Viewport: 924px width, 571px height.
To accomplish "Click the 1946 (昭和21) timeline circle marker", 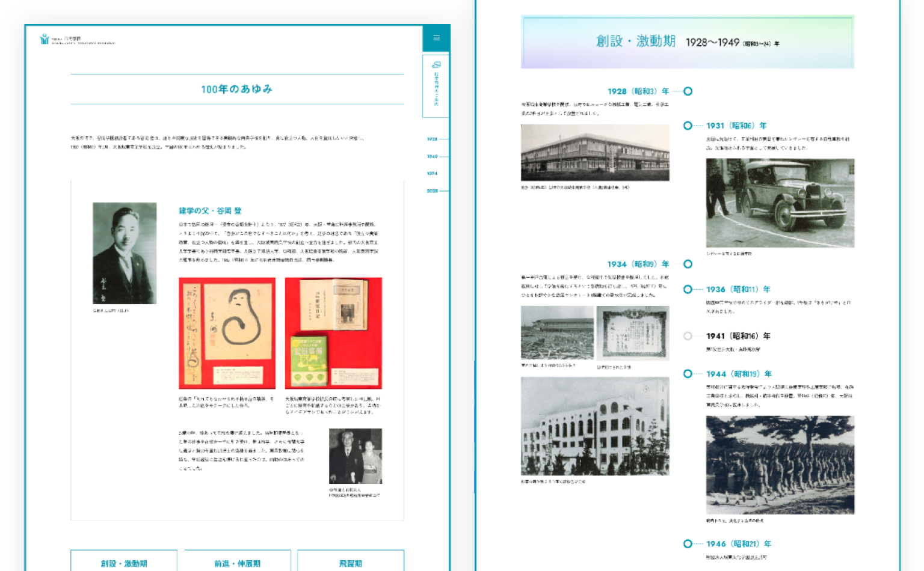I will [688, 544].
